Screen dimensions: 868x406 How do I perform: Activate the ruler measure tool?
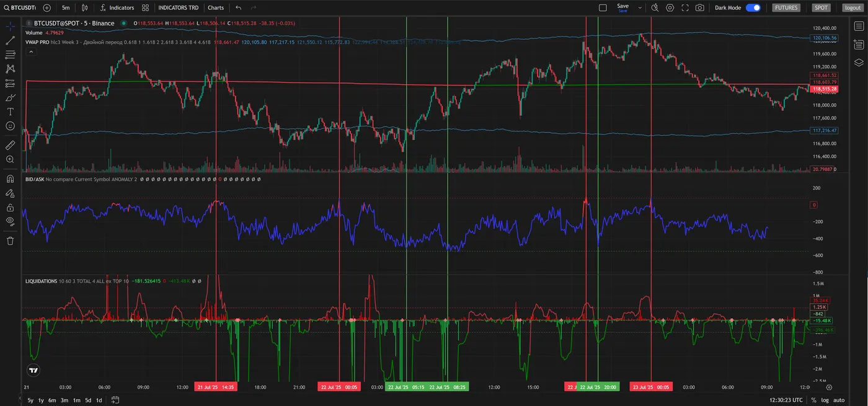[x=10, y=145]
